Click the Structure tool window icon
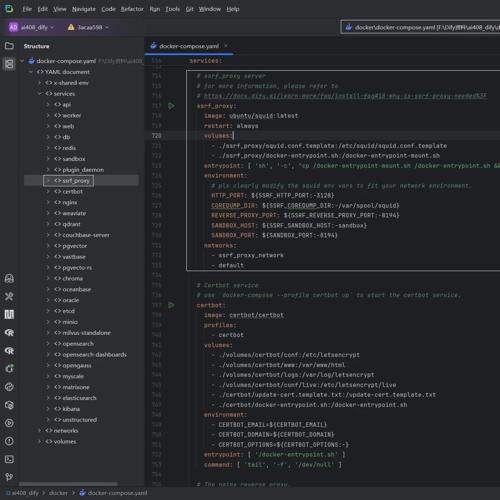500x500 pixels. click(9, 64)
